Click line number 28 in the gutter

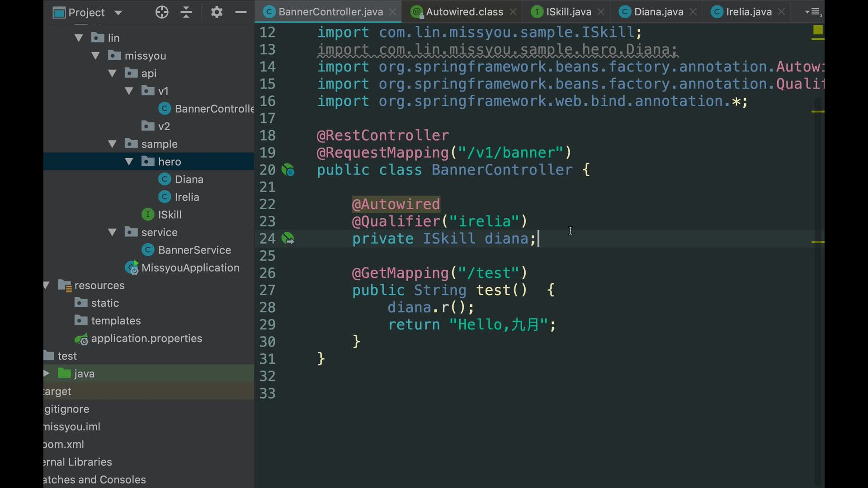coord(267,308)
